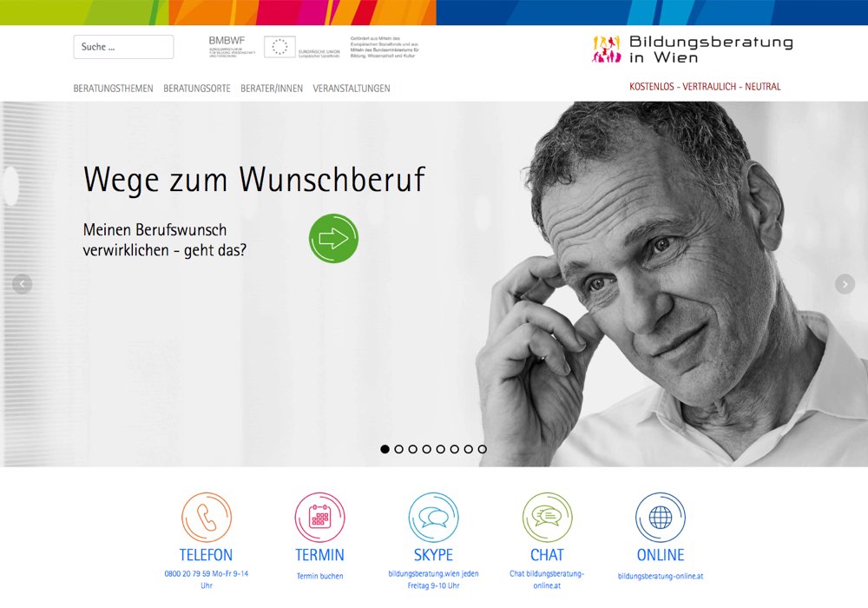Viewport: 868px width, 608px height.
Task: Select the first slider dot
Action: 385,449
